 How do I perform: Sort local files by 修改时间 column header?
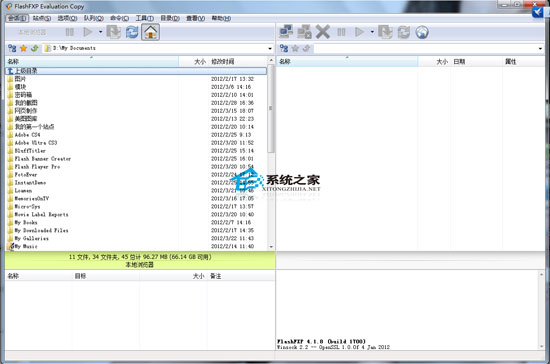pos(238,62)
